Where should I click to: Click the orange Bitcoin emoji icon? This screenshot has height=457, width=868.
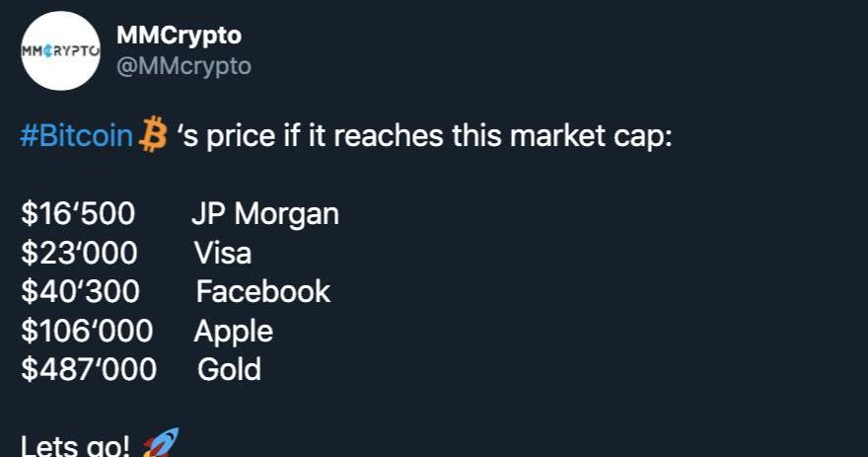(153, 135)
